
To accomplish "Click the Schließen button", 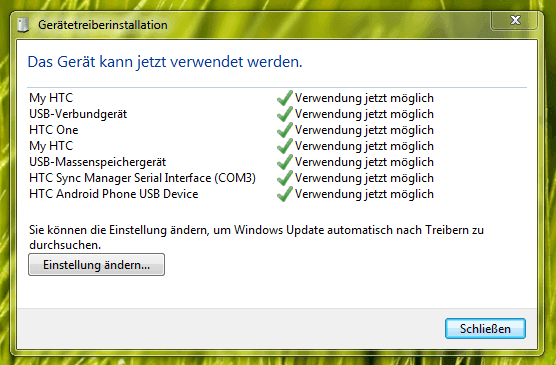I will click(x=485, y=328).
